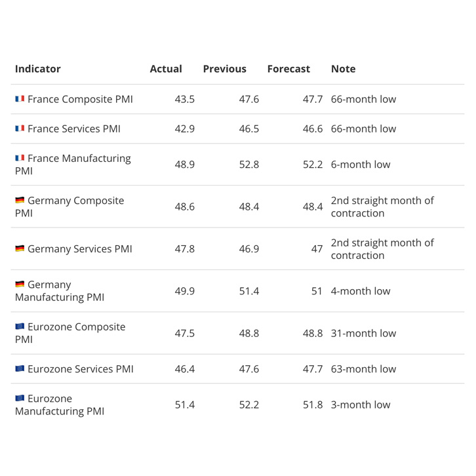Click the Germany Services PMI label

pos(80,249)
